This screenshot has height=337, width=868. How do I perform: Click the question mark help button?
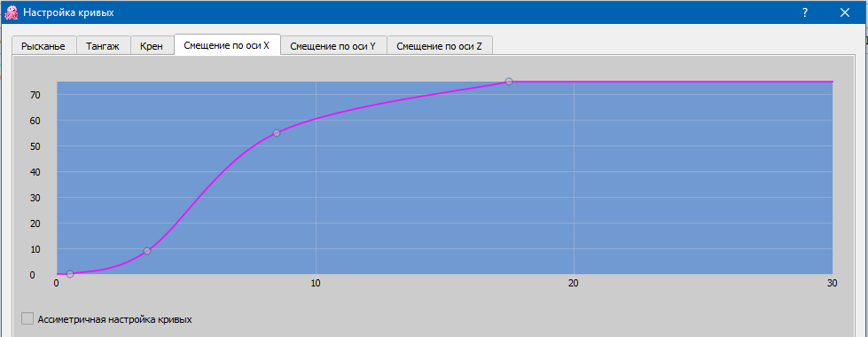(x=805, y=12)
